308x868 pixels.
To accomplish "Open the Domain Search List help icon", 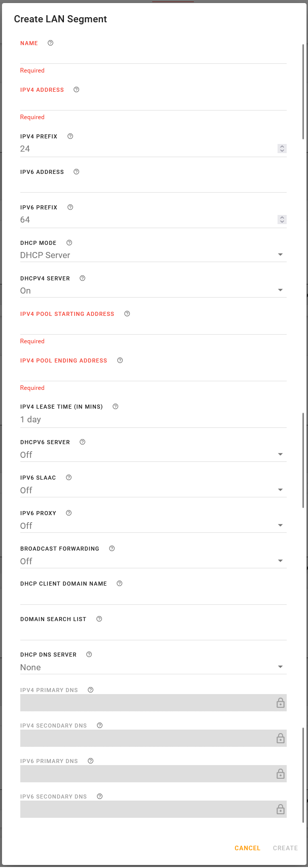I will [99, 619].
